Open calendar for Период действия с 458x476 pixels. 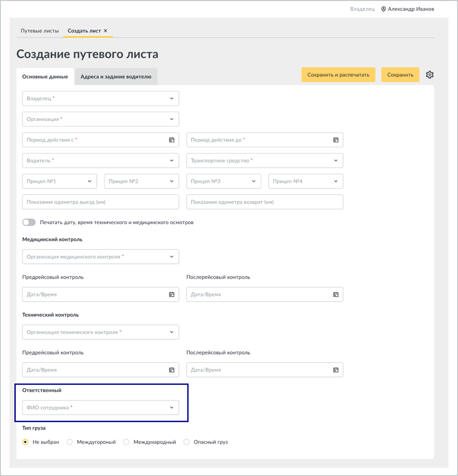(x=171, y=140)
